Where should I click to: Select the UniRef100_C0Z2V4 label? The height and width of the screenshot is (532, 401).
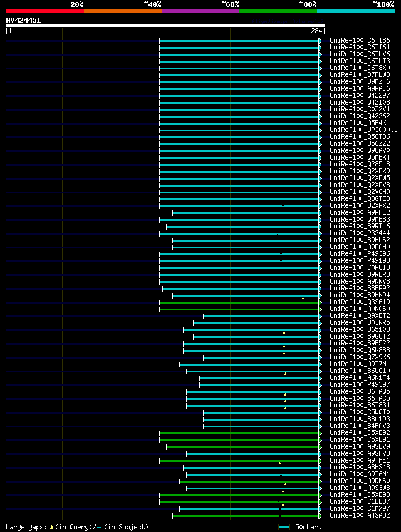pos(360,109)
